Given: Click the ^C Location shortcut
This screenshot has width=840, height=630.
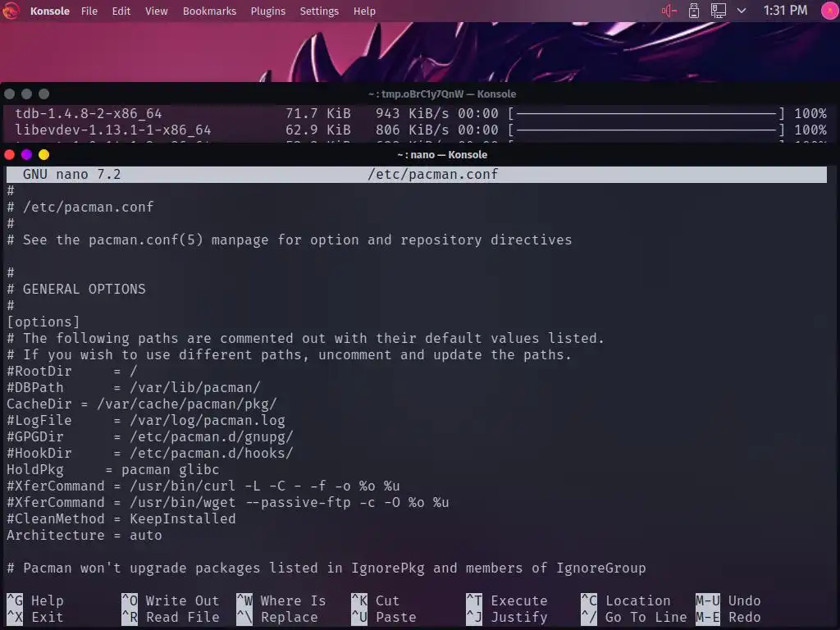Looking at the screenshot, I should coord(626,600).
